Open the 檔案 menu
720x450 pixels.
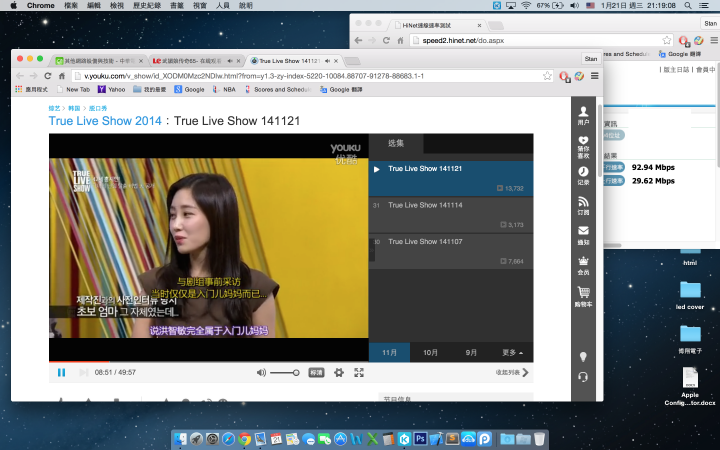click(x=71, y=6)
